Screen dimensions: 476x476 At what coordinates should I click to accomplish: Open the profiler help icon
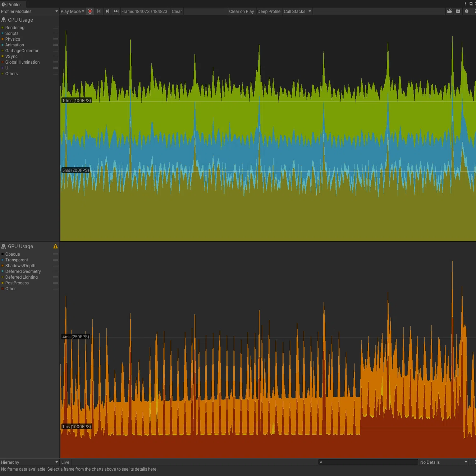click(467, 12)
